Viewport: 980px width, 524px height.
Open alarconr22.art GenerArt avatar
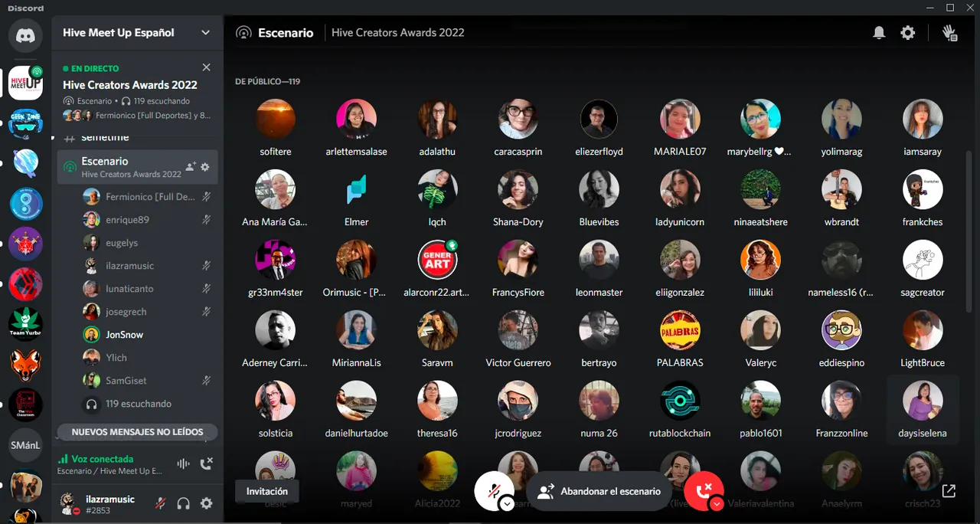pos(438,260)
